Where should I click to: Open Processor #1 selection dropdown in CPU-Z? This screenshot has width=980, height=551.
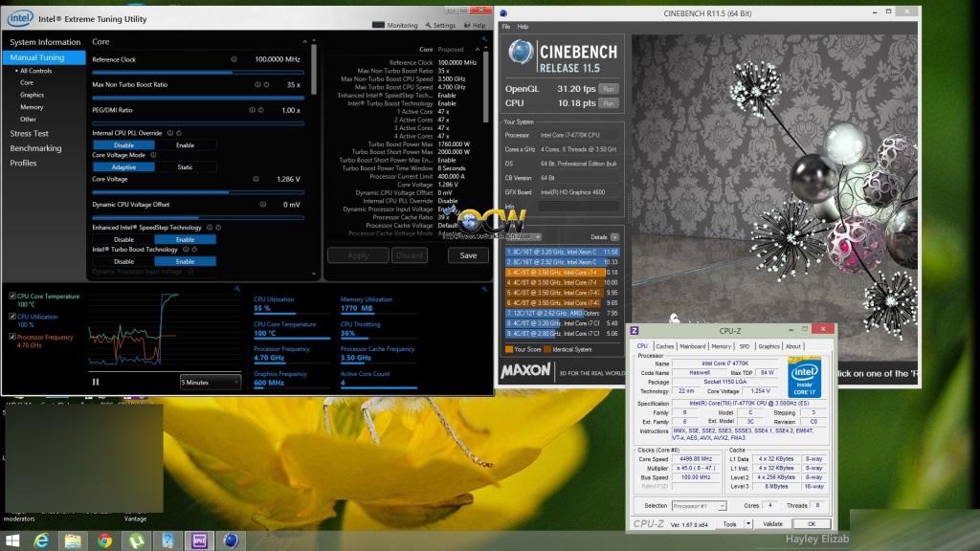coord(699,506)
